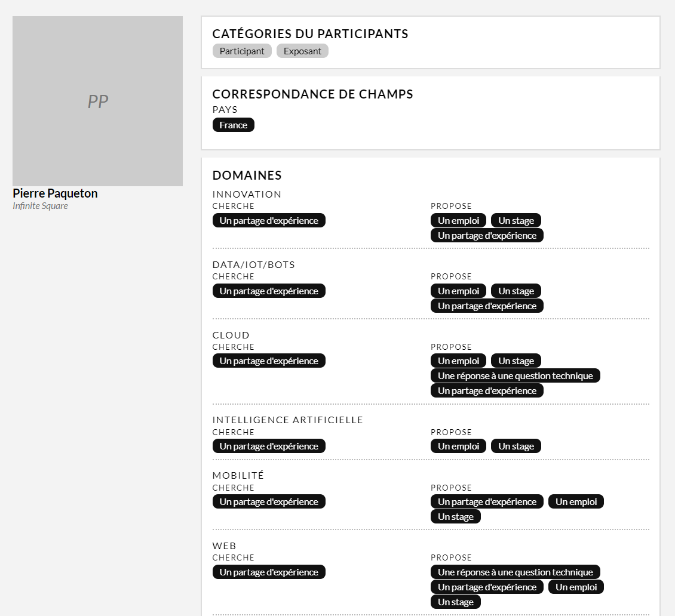Click the Pierre Paqueton profile name

(x=55, y=193)
